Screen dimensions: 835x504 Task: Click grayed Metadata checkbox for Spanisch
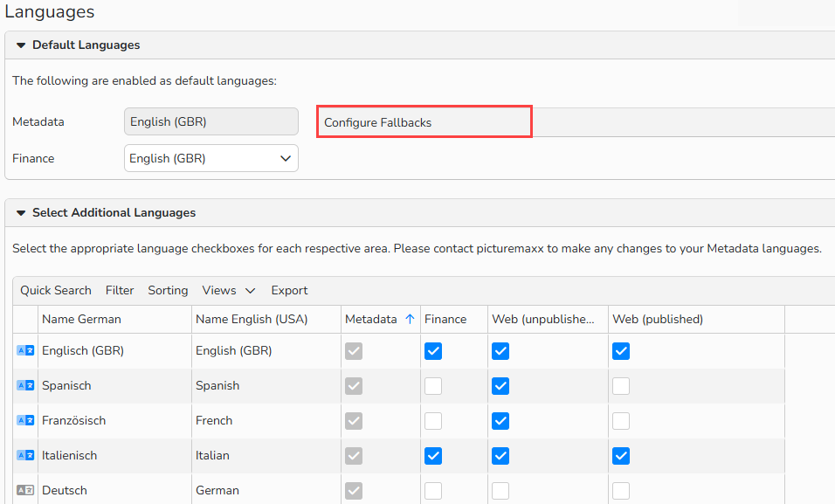click(x=354, y=386)
